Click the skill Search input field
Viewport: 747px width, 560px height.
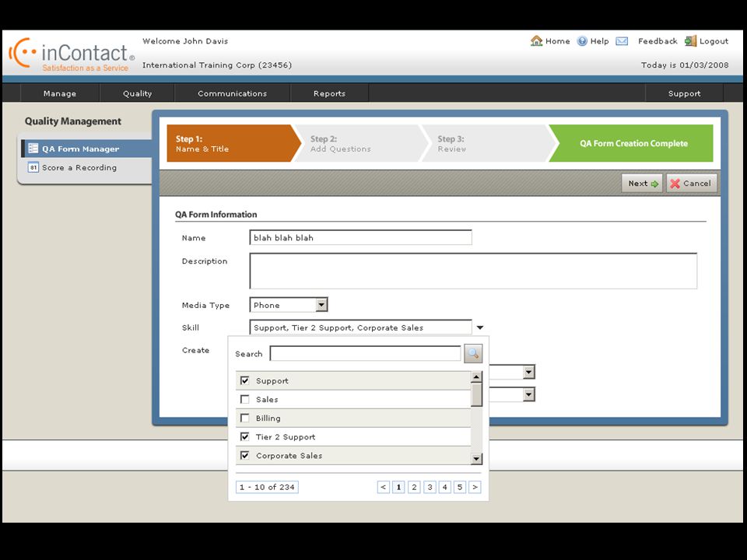tap(366, 353)
